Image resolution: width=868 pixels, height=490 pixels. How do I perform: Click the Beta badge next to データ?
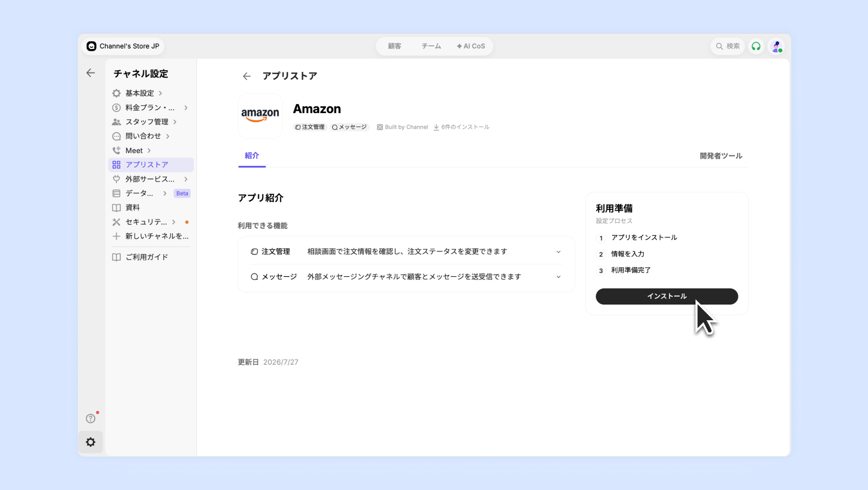(183, 193)
